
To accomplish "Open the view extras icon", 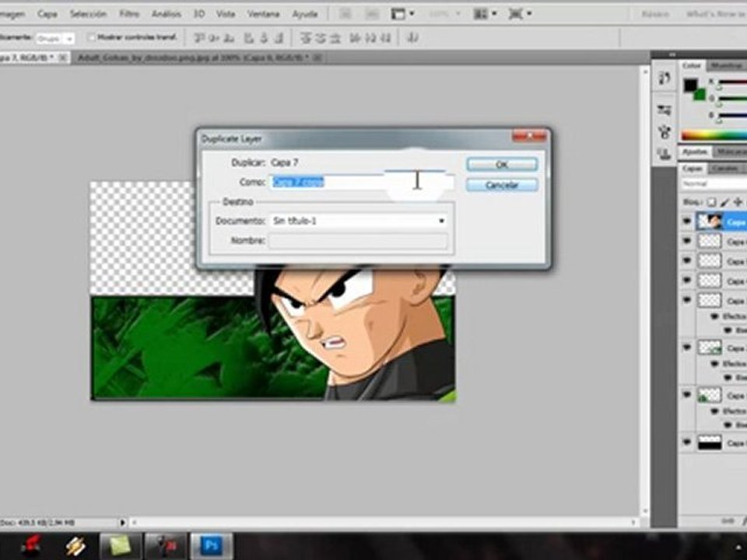I will (398, 14).
